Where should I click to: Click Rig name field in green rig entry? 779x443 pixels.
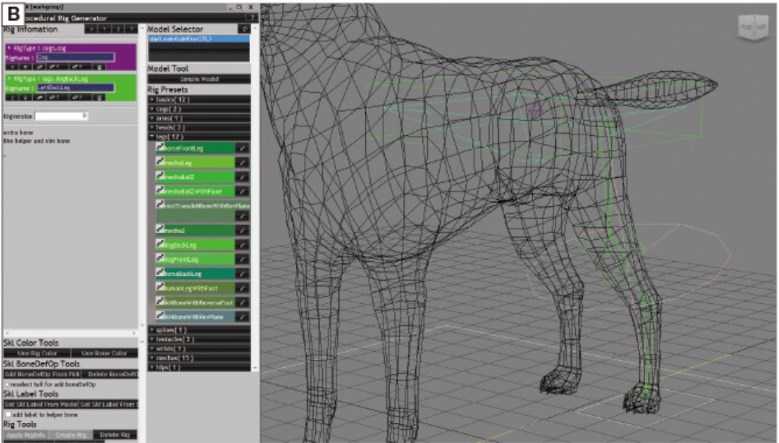(76, 87)
